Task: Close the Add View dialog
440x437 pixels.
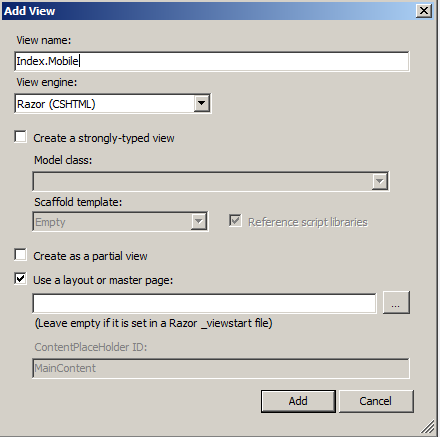Action: [424, 11]
